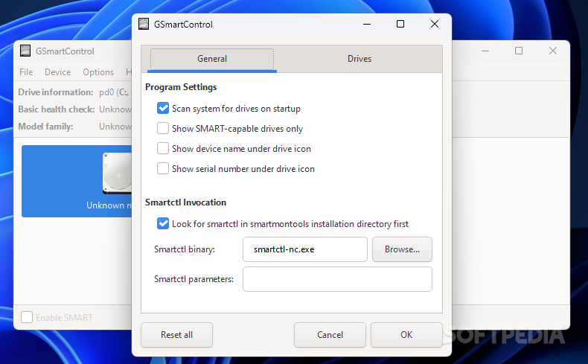Switch to the General tab
The width and height of the screenshot is (588, 364).
tap(212, 59)
